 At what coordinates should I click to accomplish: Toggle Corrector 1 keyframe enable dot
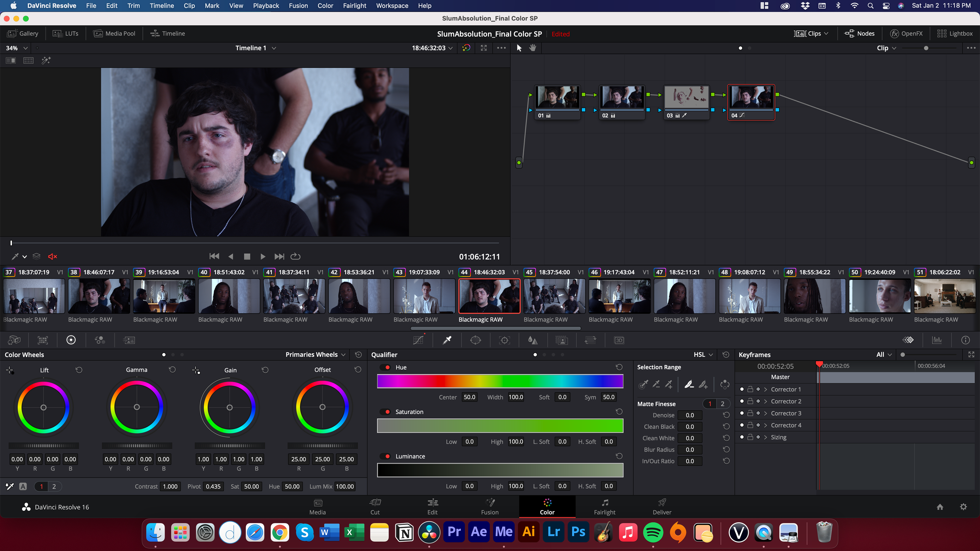tap(742, 389)
